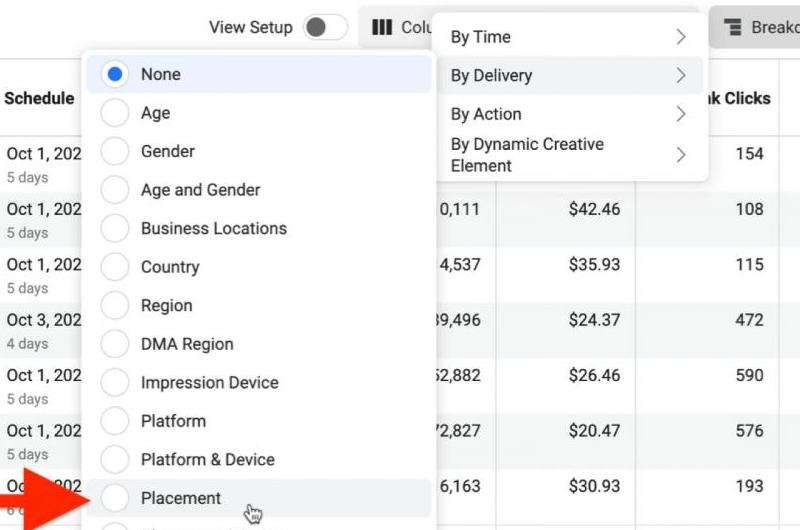Viewport: 800px width, 530px height.
Task: Open the Breakdown menu button
Action: pyautogui.click(x=756, y=27)
